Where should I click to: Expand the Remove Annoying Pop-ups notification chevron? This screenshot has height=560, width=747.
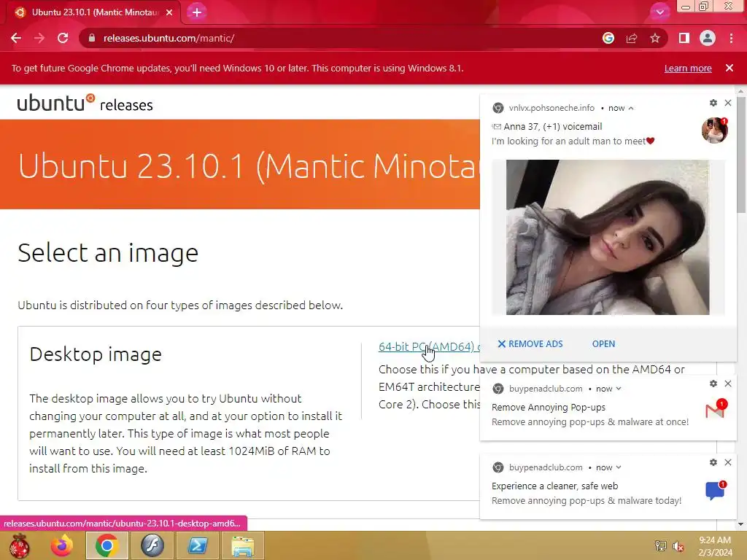click(619, 389)
